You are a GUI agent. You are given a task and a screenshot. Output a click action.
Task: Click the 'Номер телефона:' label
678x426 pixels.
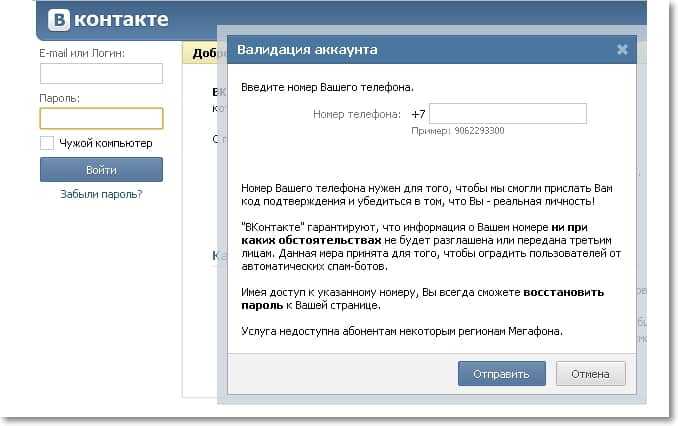(357, 114)
